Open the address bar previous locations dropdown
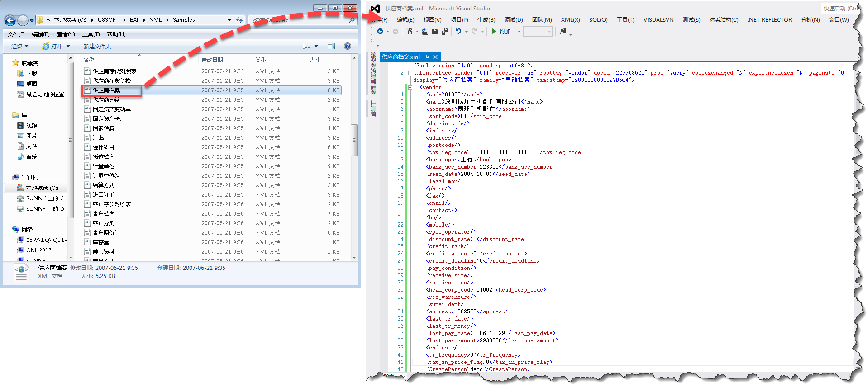The width and height of the screenshot is (868, 387). [229, 20]
